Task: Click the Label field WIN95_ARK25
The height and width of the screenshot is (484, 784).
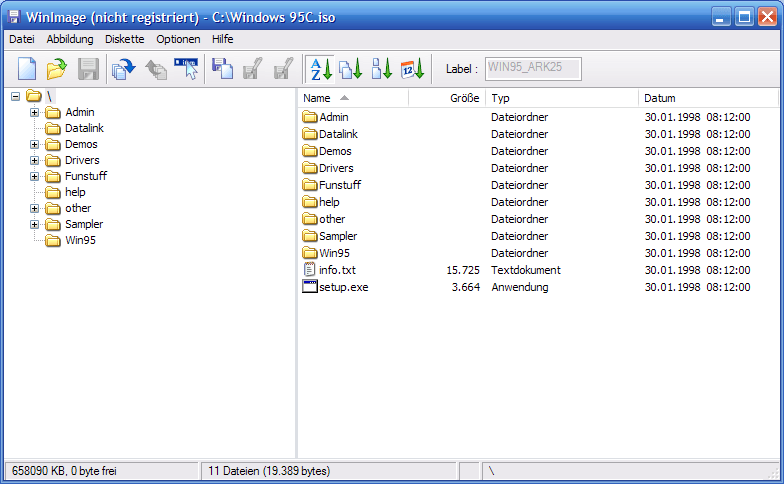Action: [533, 68]
